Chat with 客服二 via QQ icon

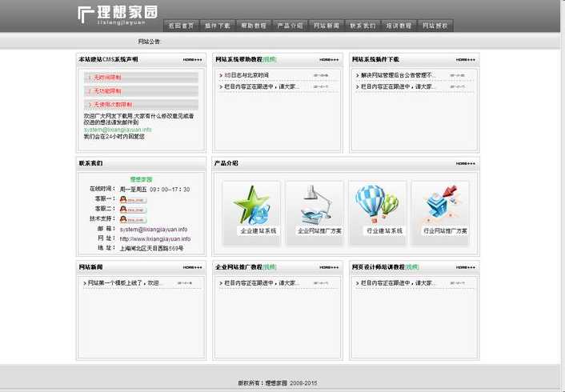tap(133, 210)
